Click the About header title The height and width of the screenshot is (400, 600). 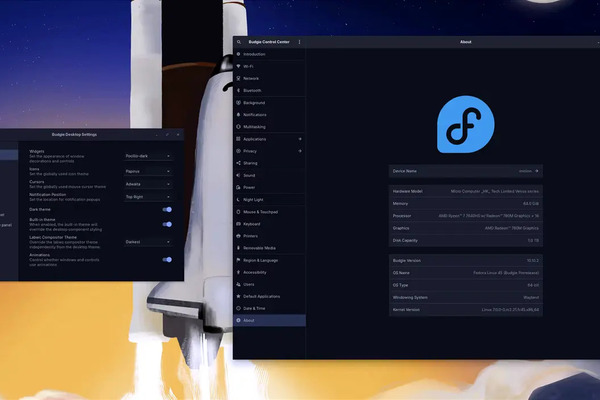466,42
